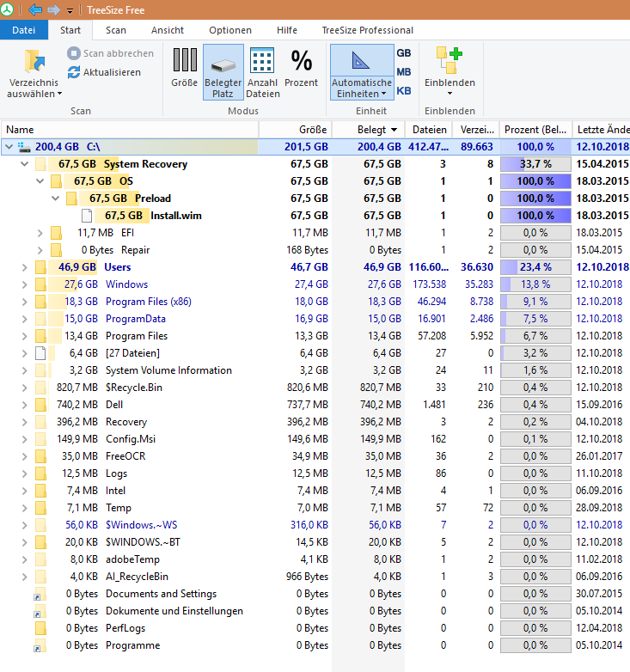Open the Datei menu
This screenshot has width=630, height=672.
[23, 30]
